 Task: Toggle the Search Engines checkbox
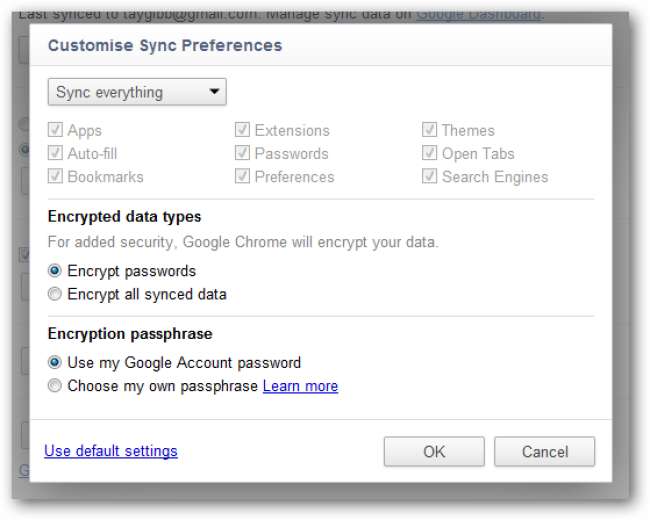coord(429,177)
